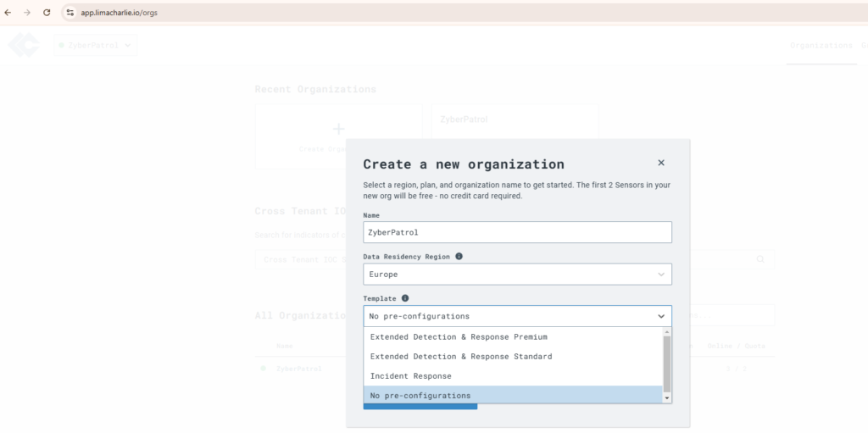Show the Data Residency Region info icon
Image resolution: width=868 pixels, height=433 pixels.
point(459,257)
